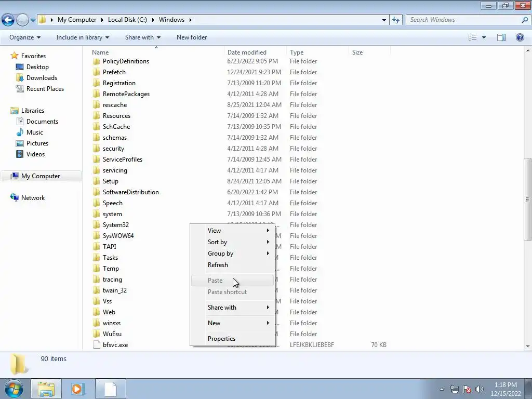This screenshot has width=532, height=399.
Task: Open Favorites in navigation pane
Action: pyautogui.click(x=33, y=56)
